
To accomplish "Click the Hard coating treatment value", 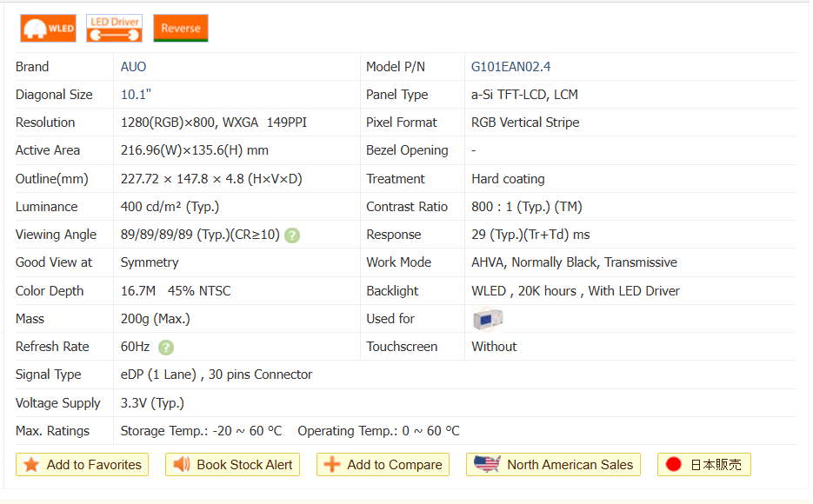I will coord(508,179).
